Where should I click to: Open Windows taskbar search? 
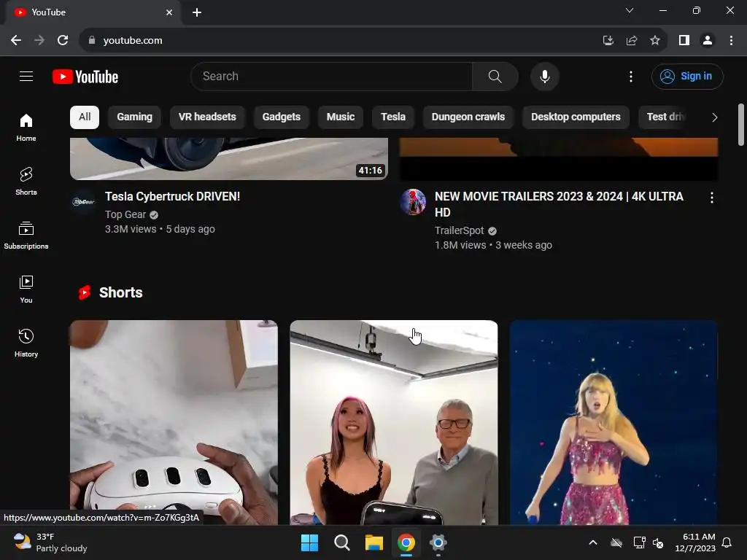pos(342,542)
